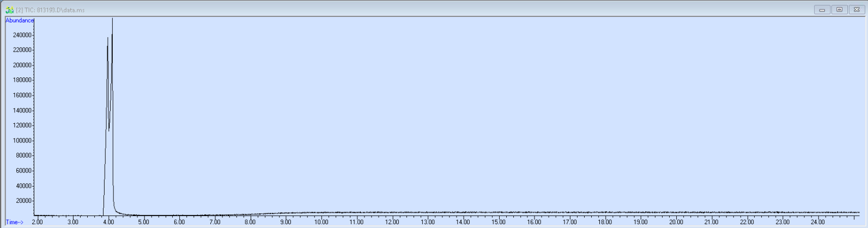
Task: Click the 60000 abundance tick label
Action: click(x=23, y=171)
